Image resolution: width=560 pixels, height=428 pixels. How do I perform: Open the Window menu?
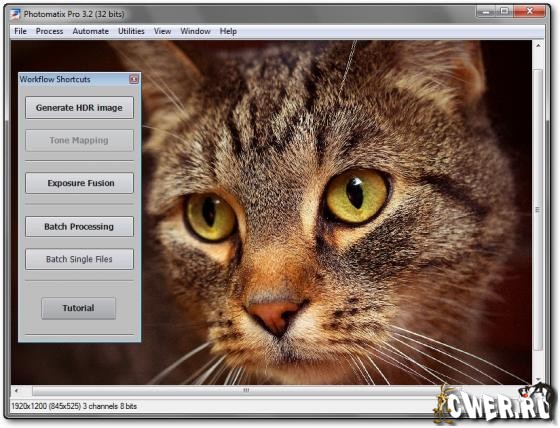pyautogui.click(x=195, y=31)
